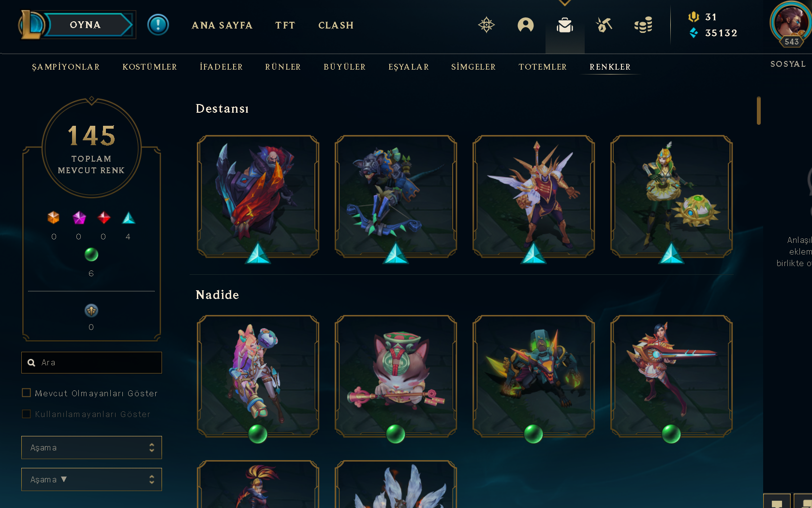Click in the Ara search field
812x508 pixels.
(91, 362)
